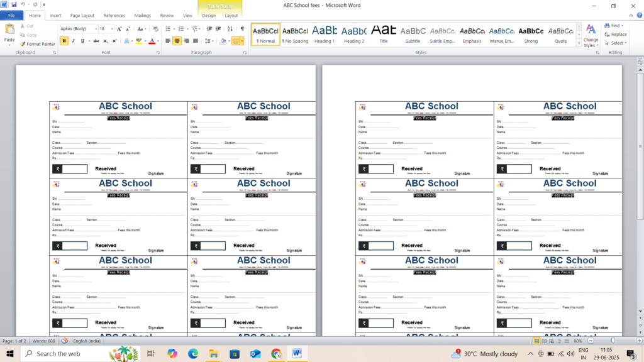Click the Undo arrow icon
The width and height of the screenshot is (644, 362).
(x=23, y=4)
